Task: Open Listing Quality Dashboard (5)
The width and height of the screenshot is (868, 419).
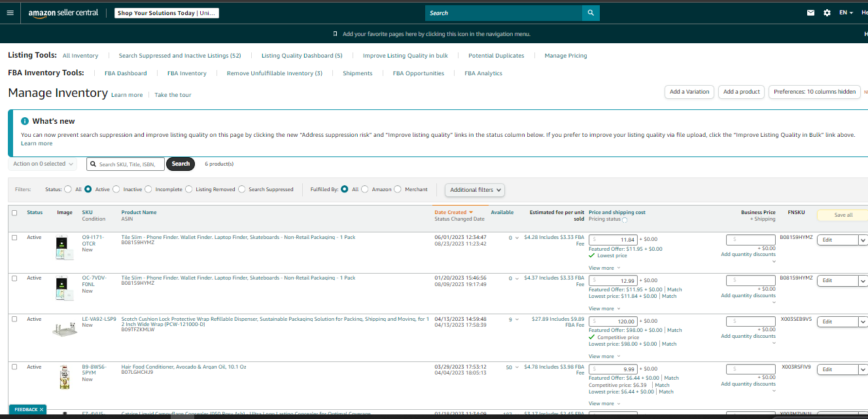Action: click(x=302, y=56)
